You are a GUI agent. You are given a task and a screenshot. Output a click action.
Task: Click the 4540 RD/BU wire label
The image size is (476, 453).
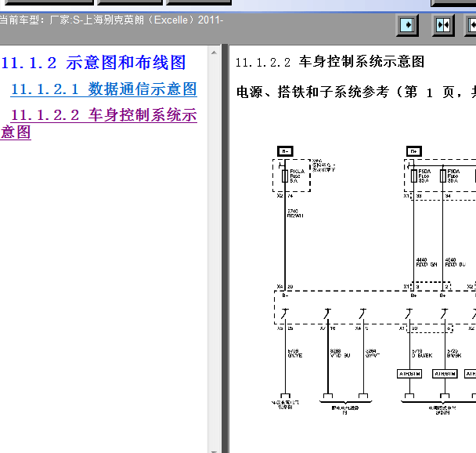pos(456,263)
